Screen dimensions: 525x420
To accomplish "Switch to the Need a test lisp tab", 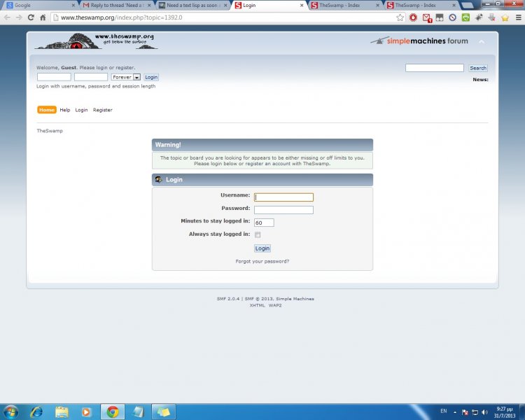I will click(x=193, y=6).
